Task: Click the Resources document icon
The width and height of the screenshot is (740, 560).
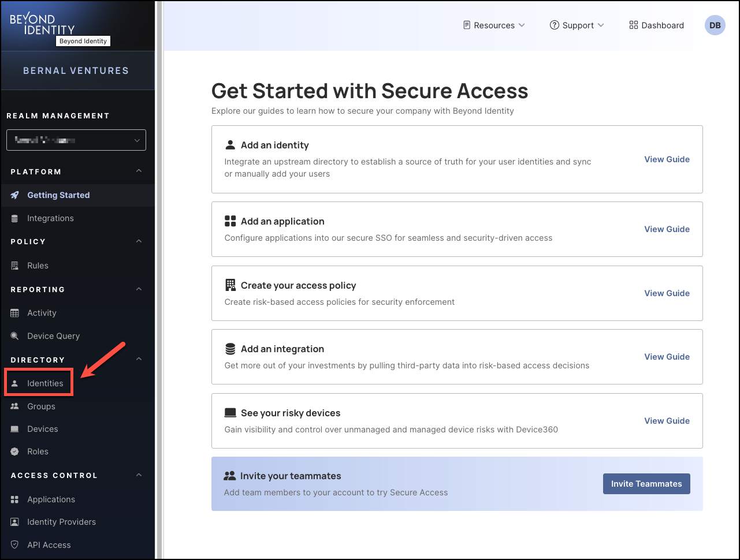Action: point(467,25)
